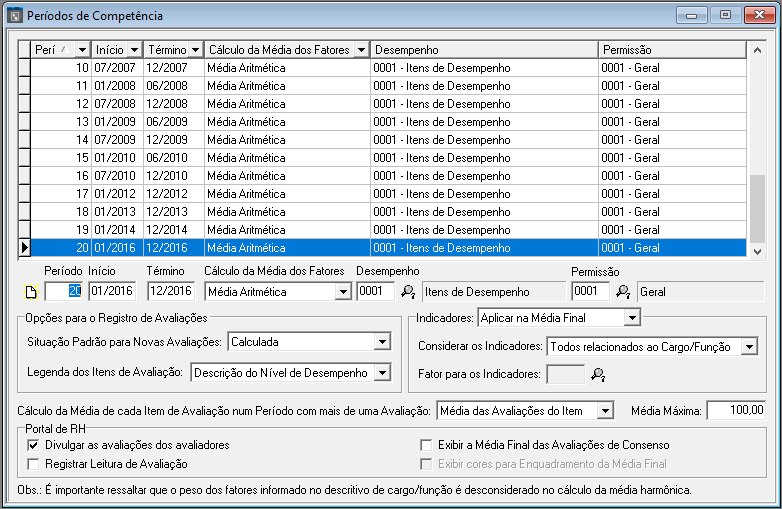Screen dimensions: 782x509
Task: Open the Situação Padrão para Novas Avaliações dropdown
Action: (381, 342)
